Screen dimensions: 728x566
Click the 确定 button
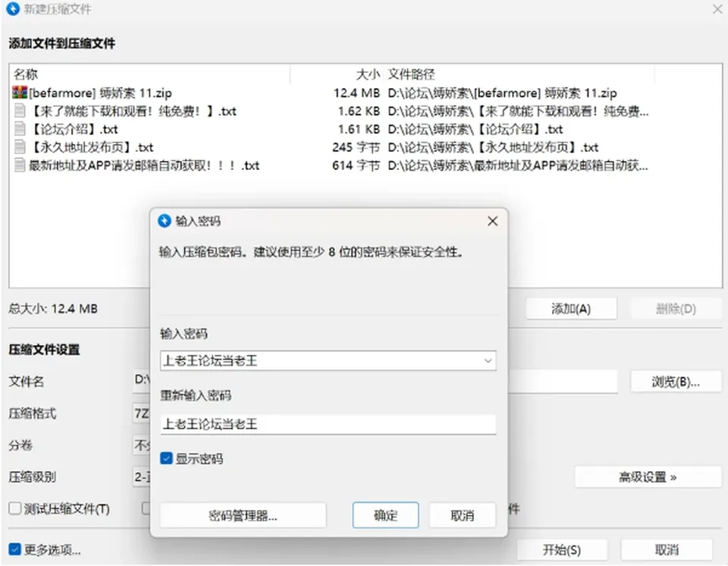point(385,515)
